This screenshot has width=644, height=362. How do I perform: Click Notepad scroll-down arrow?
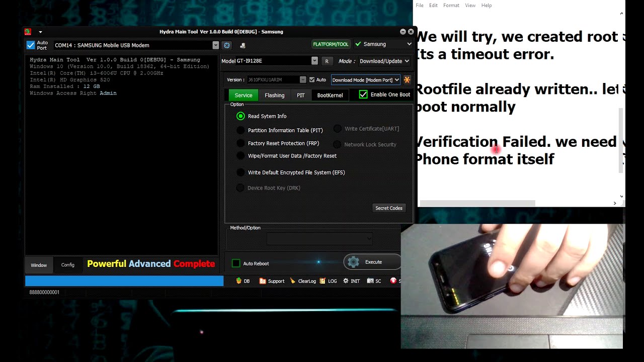pos(622,197)
